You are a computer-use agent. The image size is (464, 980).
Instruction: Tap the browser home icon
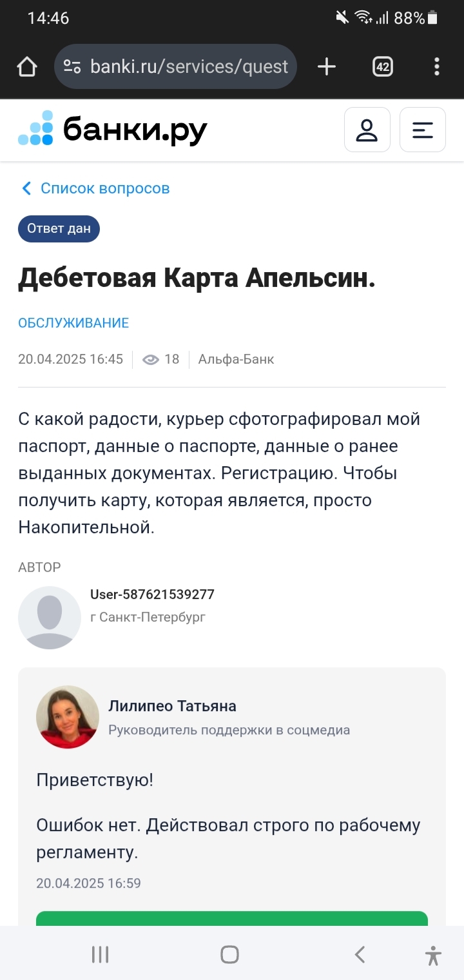pyautogui.click(x=27, y=66)
